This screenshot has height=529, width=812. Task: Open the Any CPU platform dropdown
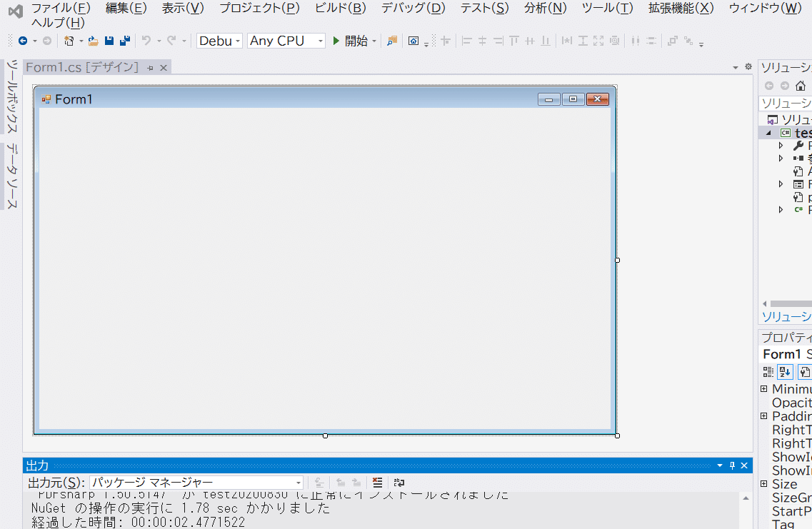click(x=321, y=41)
